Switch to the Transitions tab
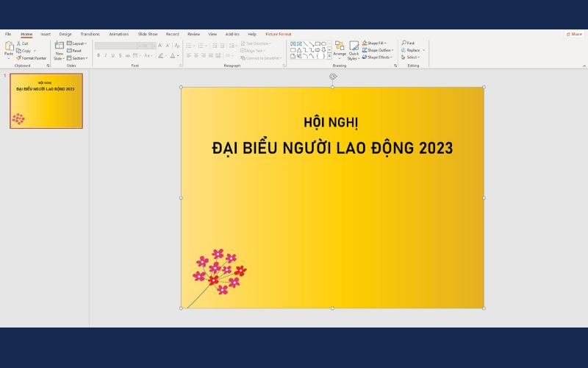 pyautogui.click(x=90, y=34)
